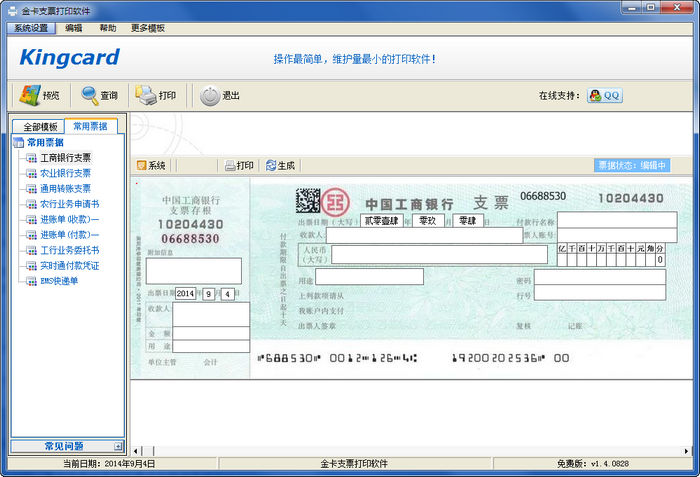Click the 退出 power icon
This screenshot has width=700, height=477.
click(x=209, y=96)
